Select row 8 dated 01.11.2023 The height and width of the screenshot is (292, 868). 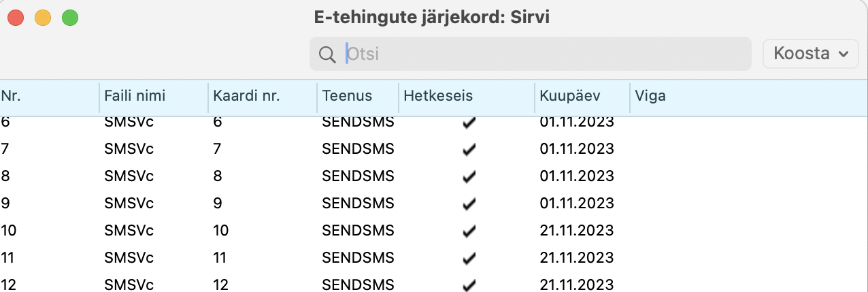click(x=577, y=176)
